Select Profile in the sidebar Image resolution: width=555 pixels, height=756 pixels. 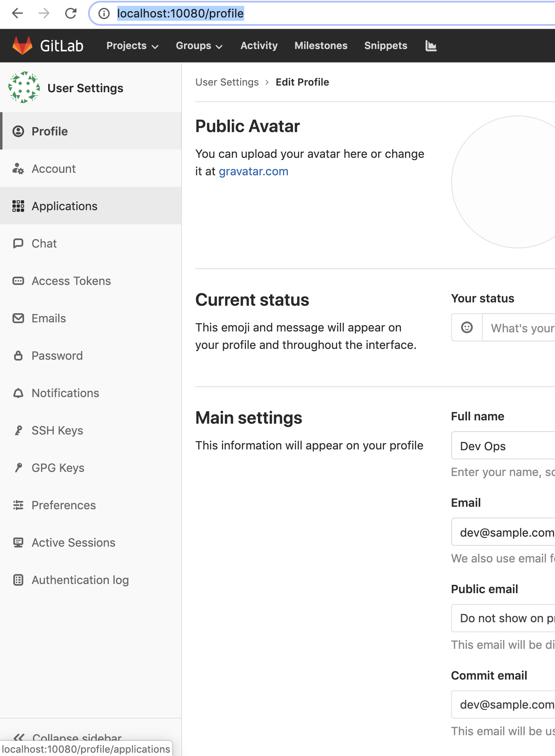(x=91, y=131)
